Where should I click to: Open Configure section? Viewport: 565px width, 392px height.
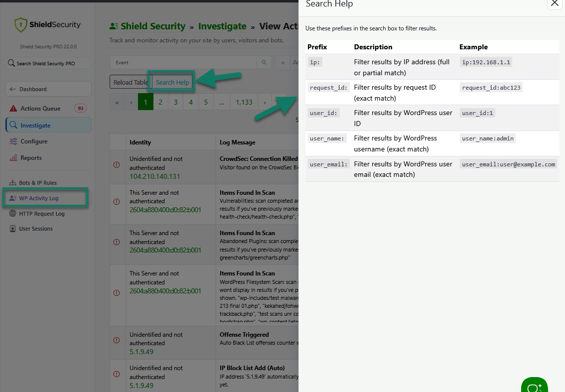(34, 141)
